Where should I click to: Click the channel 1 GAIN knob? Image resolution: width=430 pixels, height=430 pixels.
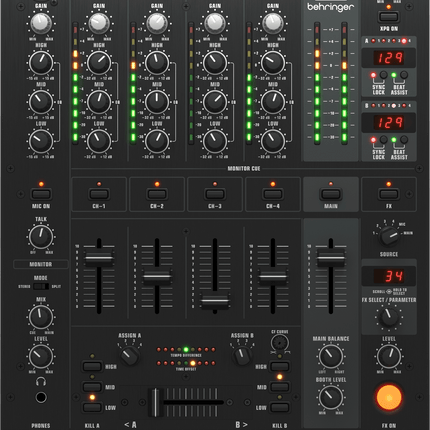pyautogui.click(x=99, y=23)
